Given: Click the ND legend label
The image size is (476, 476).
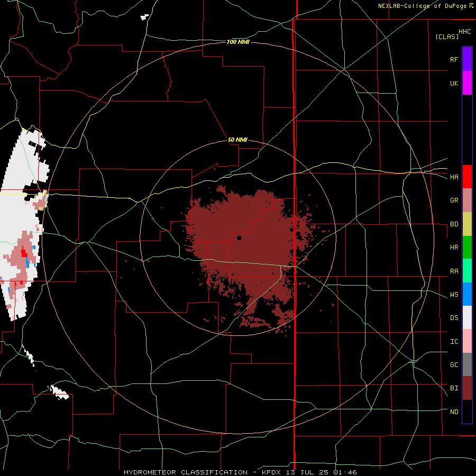Looking at the screenshot, I should [454, 411].
